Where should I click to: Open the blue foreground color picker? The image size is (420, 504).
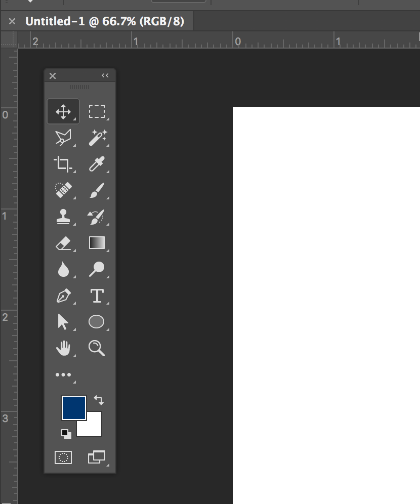74,407
